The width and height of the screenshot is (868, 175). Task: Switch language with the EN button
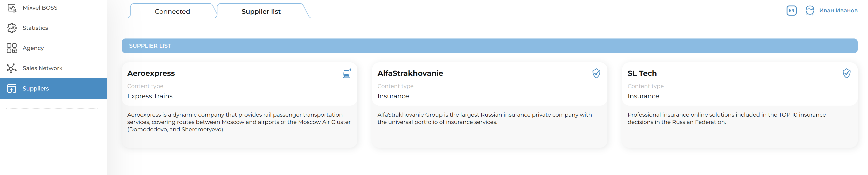791,11
